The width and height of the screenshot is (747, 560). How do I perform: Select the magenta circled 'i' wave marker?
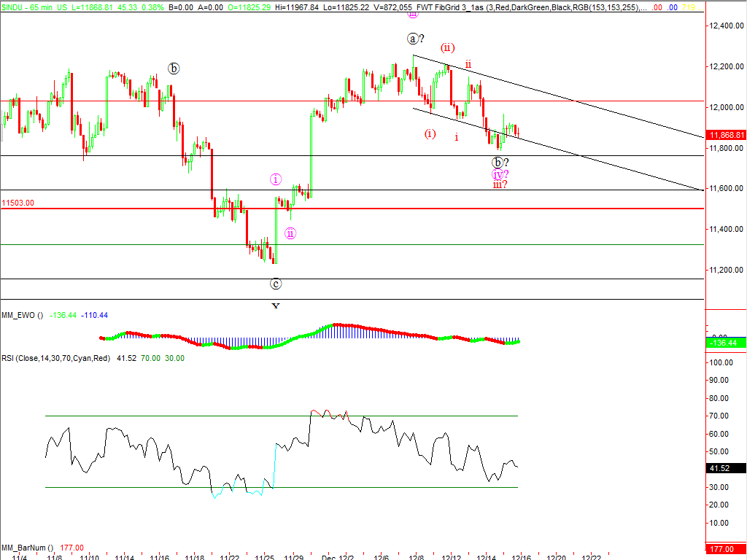pyautogui.click(x=276, y=179)
